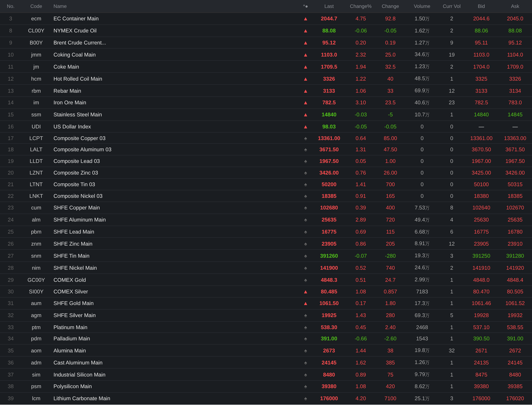This screenshot has width=532, height=406.
Task: Click the Bid price for SHFE Tin Main
Action: [x=481, y=256]
